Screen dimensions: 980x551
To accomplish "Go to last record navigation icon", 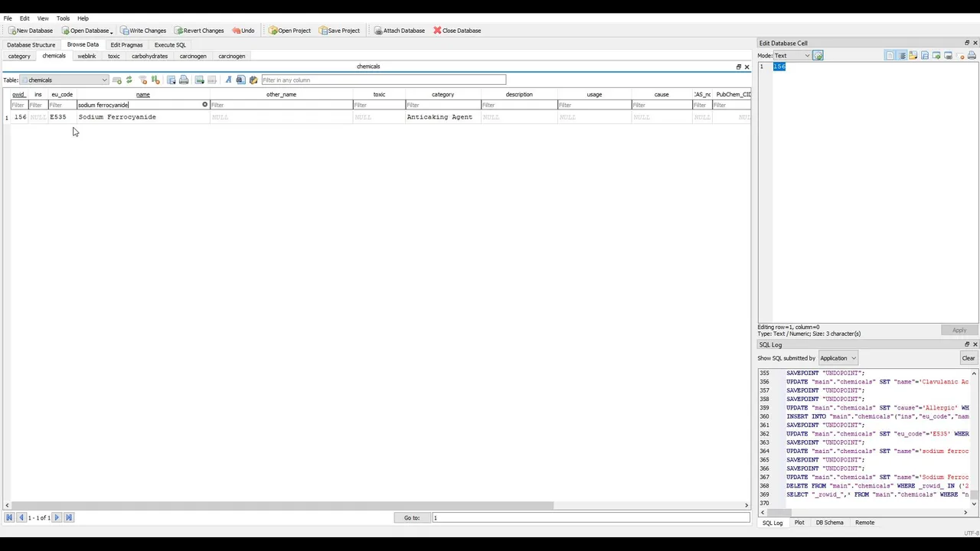I will (68, 517).
